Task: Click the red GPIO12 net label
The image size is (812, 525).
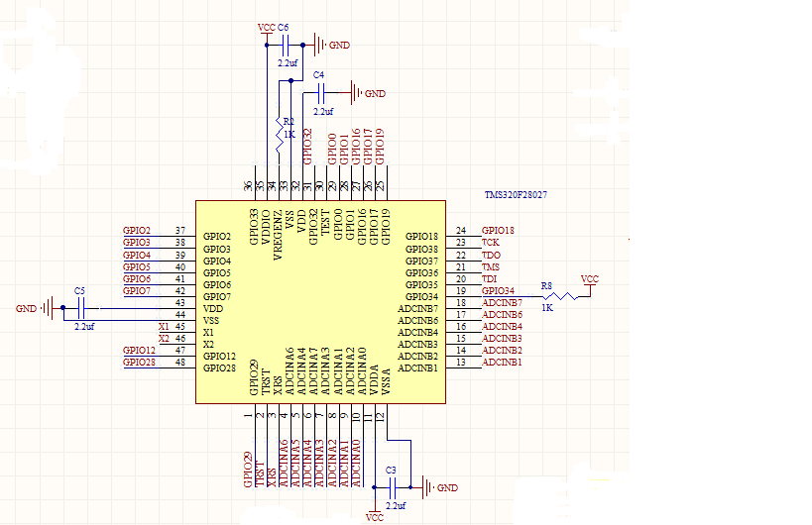Action: pos(140,351)
